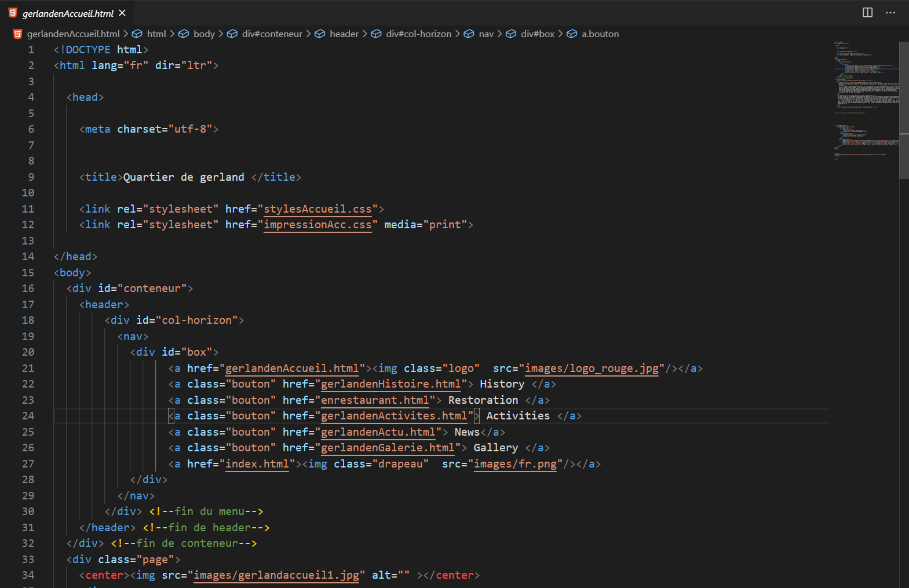This screenshot has height=588, width=909.
Task: Click the lang="fr" attribute on line 2
Action: pos(120,65)
